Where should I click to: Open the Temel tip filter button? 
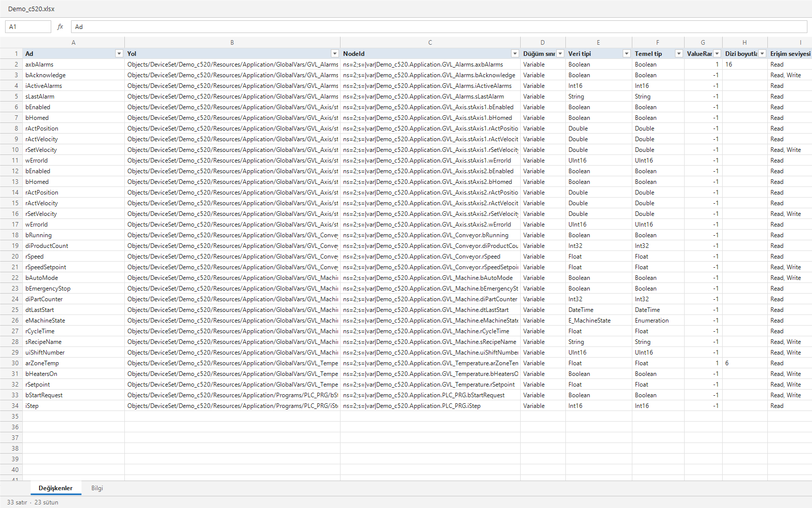[x=679, y=54]
